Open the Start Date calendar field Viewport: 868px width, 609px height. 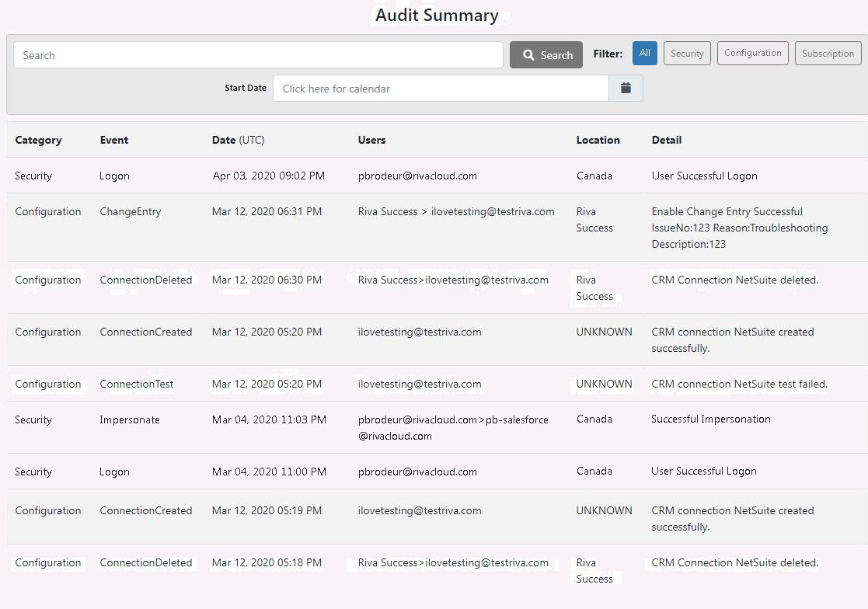pyautogui.click(x=441, y=89)
